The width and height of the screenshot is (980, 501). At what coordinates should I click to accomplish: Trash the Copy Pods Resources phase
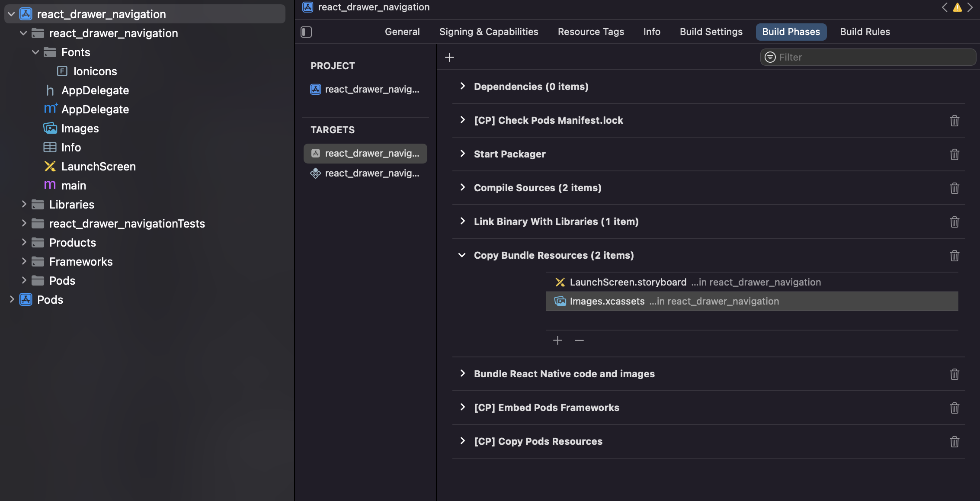(x=954, y=442)
